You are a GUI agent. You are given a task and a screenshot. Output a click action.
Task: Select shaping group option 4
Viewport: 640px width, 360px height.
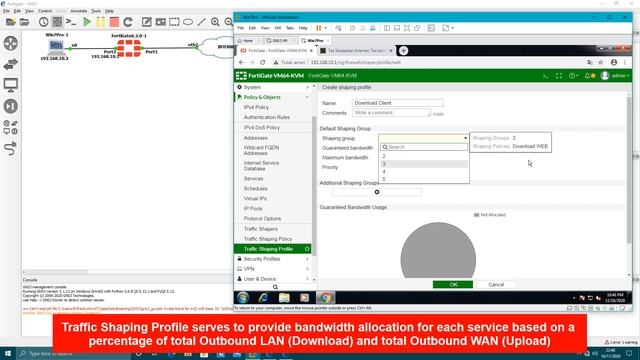[424, 171]
